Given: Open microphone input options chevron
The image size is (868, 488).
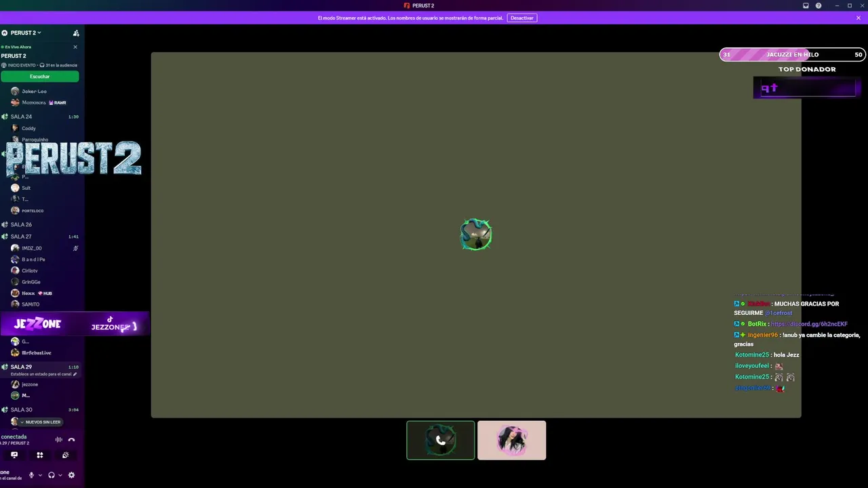Looking at the screenshot, I should click(x=40, y=475).
